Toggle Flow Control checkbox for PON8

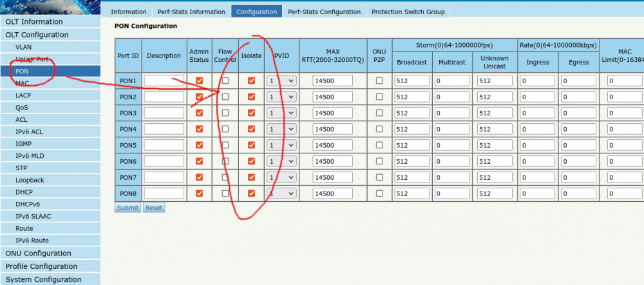[x=225, y=193]
